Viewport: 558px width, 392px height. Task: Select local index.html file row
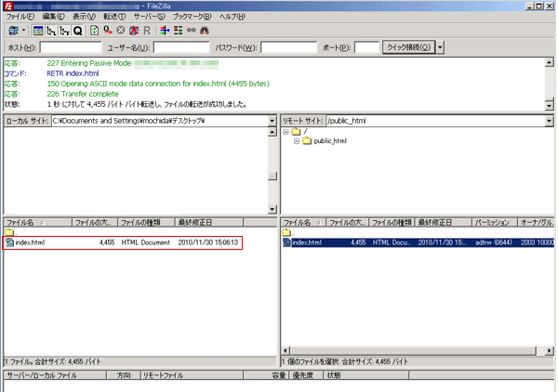click(x=123, y=242)
